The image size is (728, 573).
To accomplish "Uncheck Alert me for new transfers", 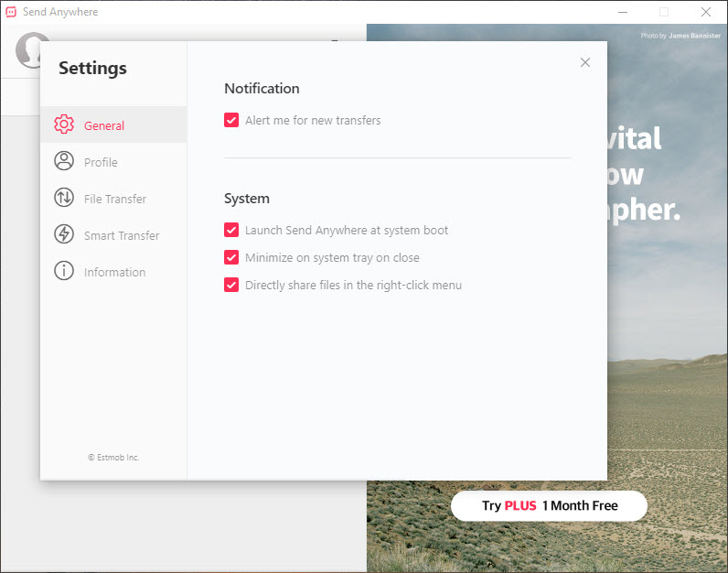I will coord(231,120).
